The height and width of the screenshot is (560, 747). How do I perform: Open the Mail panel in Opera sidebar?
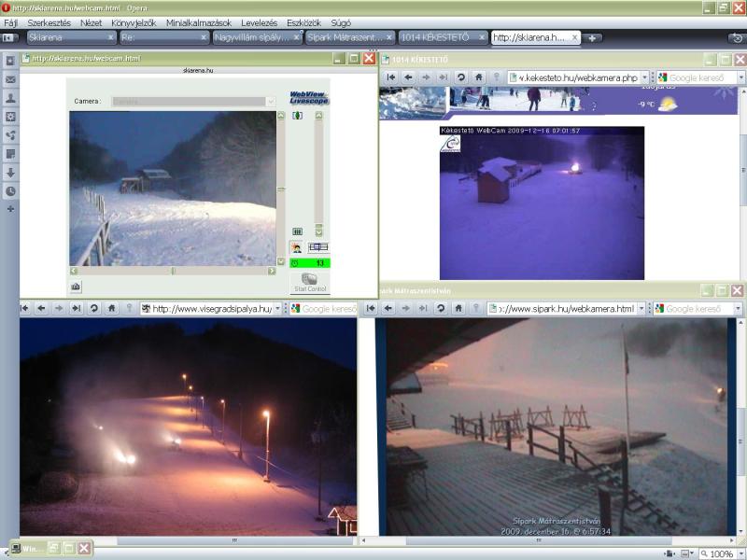pos(10,79)
